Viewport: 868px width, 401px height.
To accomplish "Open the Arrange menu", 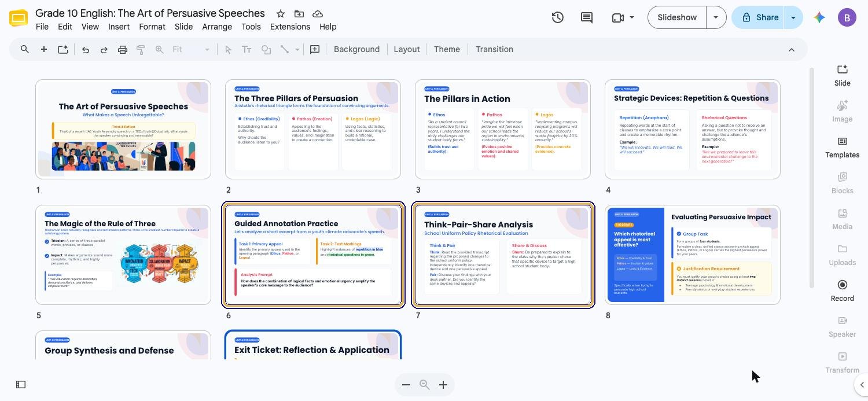I will coord(217,27).
